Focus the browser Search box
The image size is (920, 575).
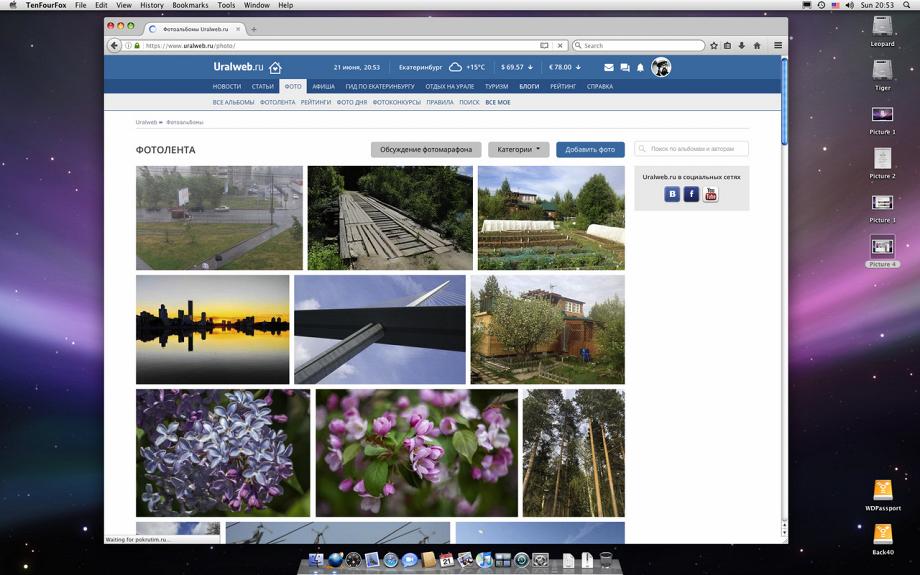[638, 45]
